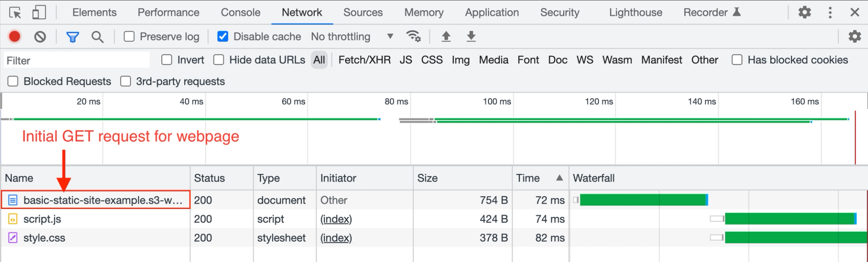868x262 pixels.
Task: Filter by Media requests
Action: [x=494, y=60]
